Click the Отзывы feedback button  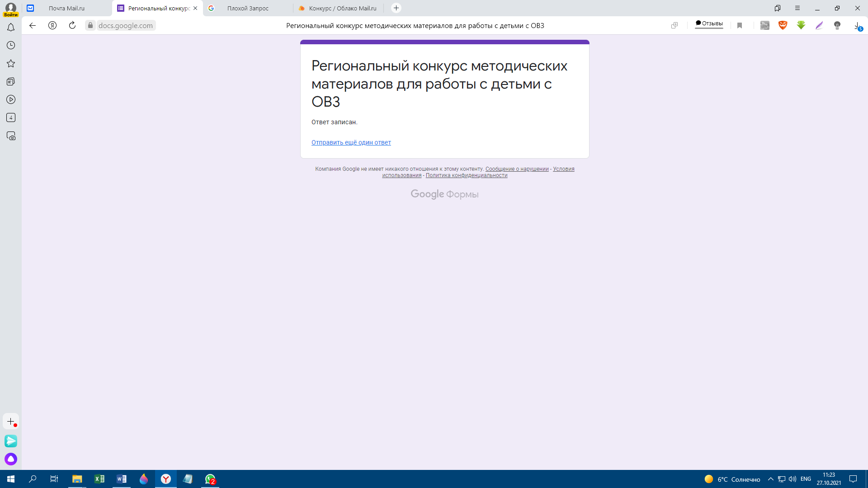click(x=709, y=23)
